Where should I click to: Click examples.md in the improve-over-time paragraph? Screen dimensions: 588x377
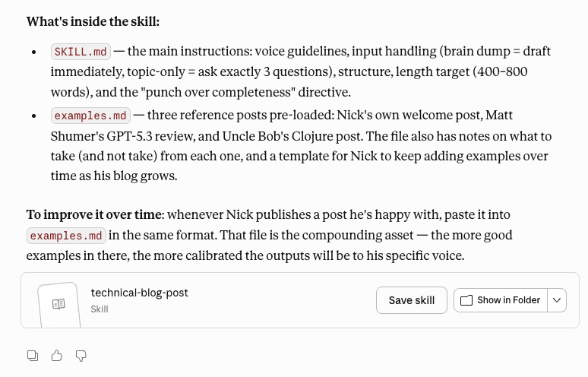click(67, 236)
